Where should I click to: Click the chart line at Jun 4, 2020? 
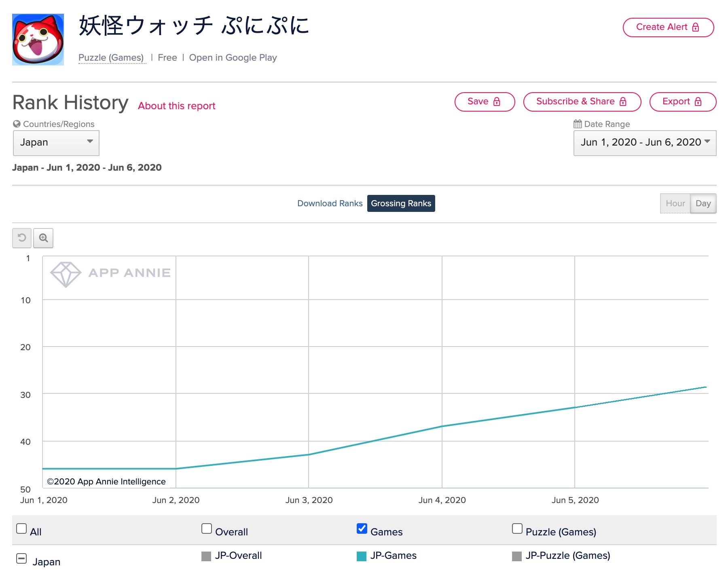442,426
